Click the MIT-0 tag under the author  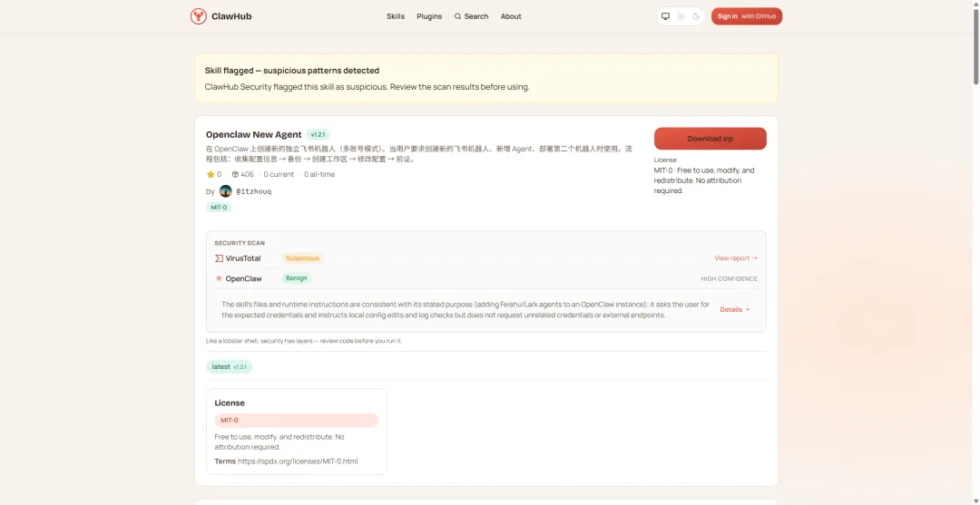219,208
